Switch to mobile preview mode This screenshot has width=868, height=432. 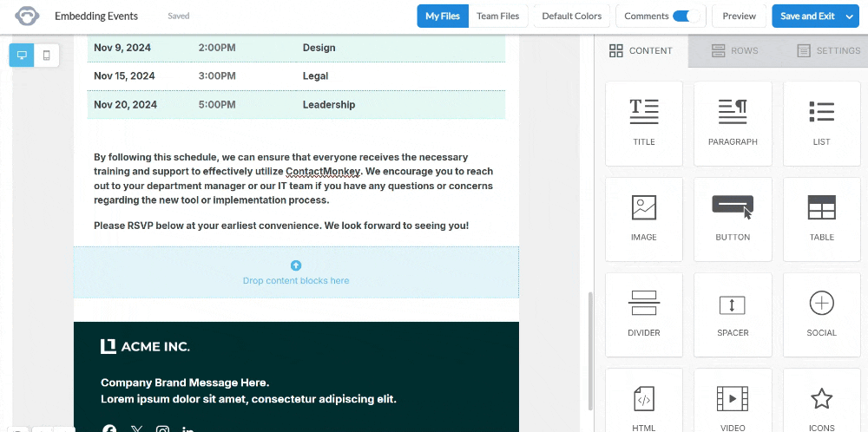coord(47,56)
